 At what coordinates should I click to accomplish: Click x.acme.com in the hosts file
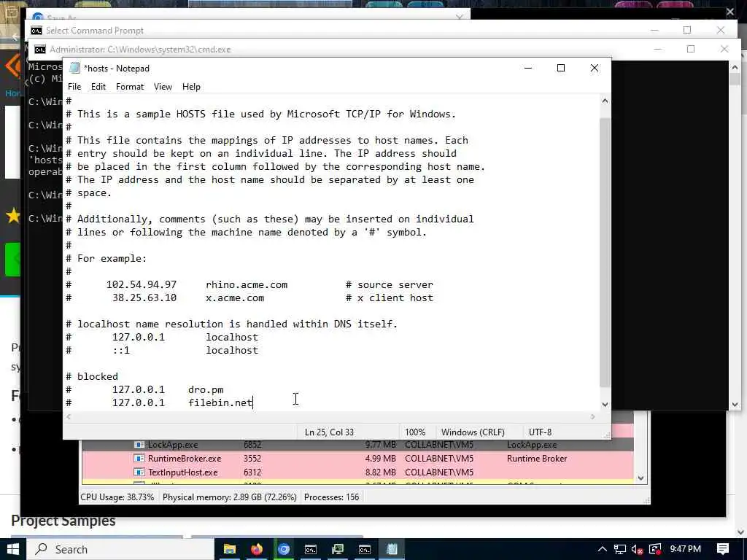coord(235,298)
